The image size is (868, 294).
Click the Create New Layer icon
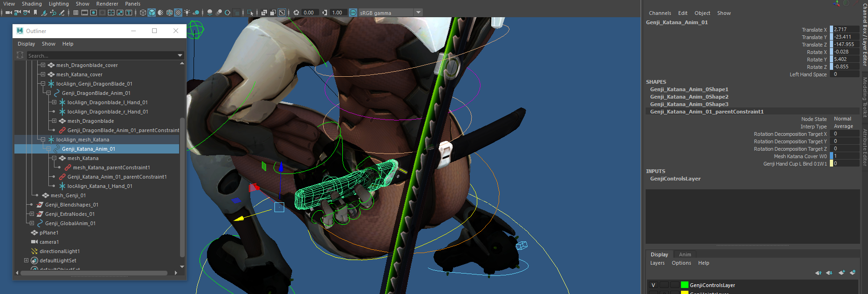841,273
